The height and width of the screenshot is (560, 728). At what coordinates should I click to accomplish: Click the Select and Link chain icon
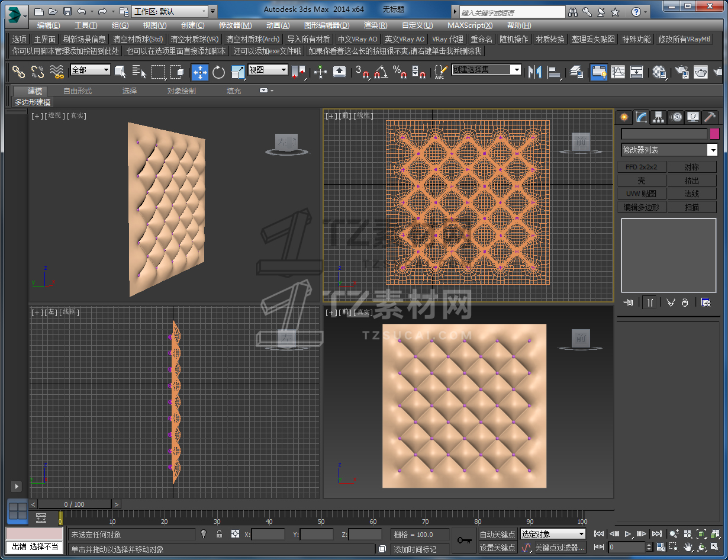[x=19, y=72]
